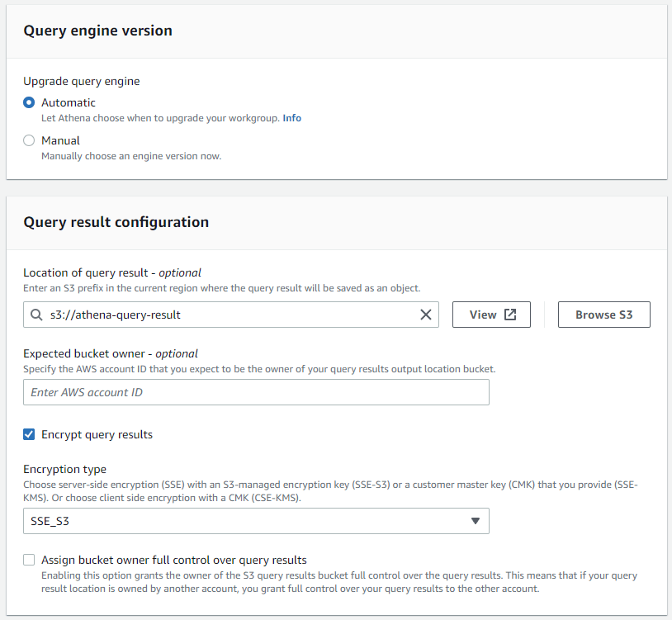Enable Assign bucket owner full control
Screen dimensions: 672x620
pos(28,560)
